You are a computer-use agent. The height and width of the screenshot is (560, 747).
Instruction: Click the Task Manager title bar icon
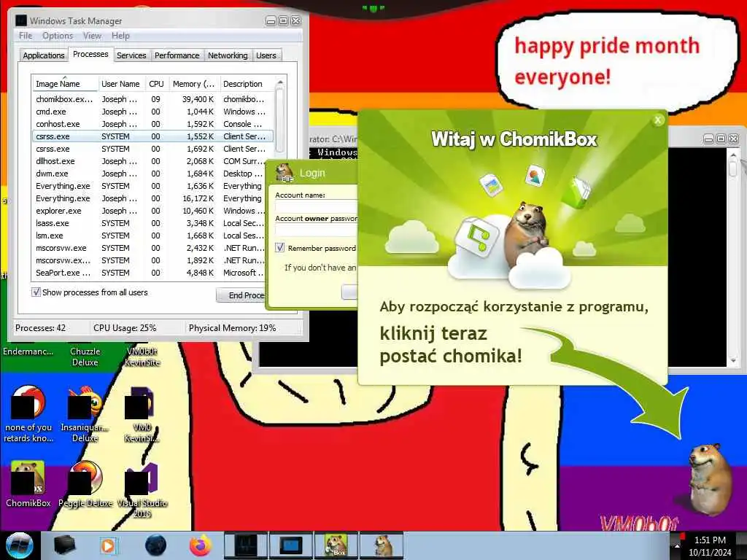(21, 20)
